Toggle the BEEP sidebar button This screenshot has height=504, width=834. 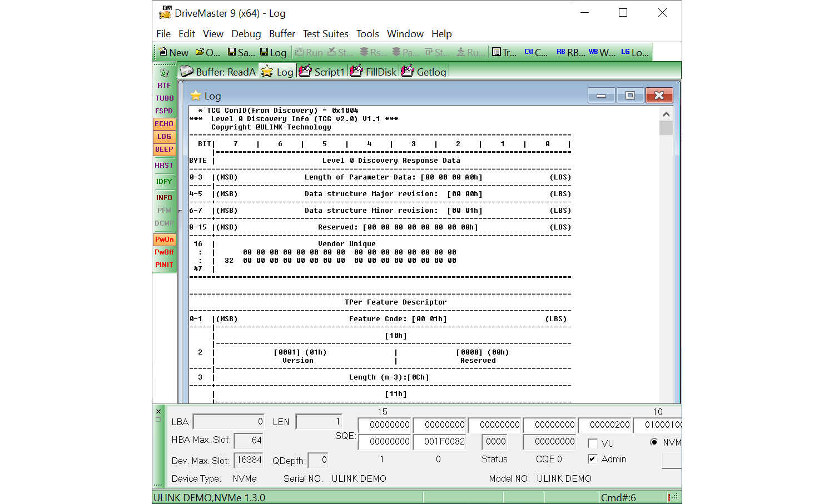164,149
